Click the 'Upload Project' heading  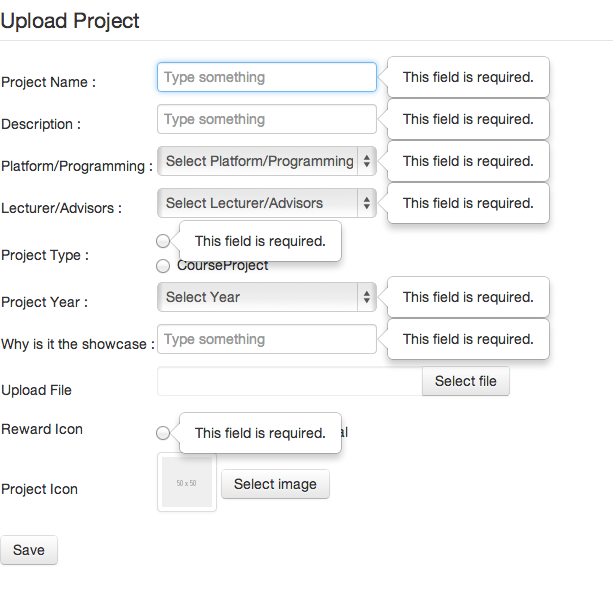point(70,20)
